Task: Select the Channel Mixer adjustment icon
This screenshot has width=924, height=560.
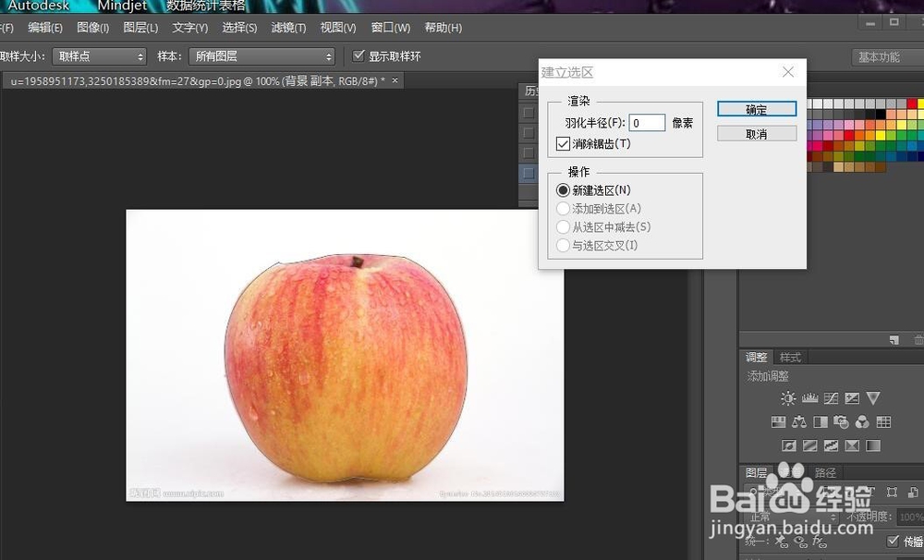Action: pos(861,421)
